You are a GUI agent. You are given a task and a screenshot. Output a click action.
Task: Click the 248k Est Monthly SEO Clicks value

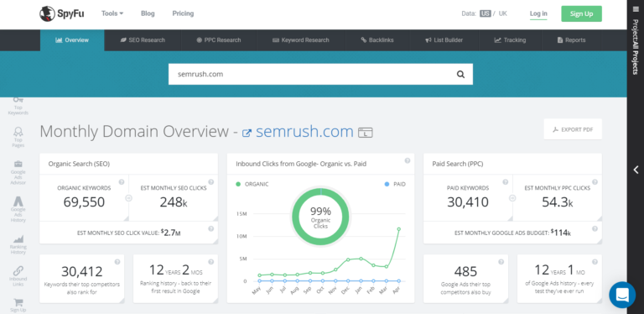point(174,201)
